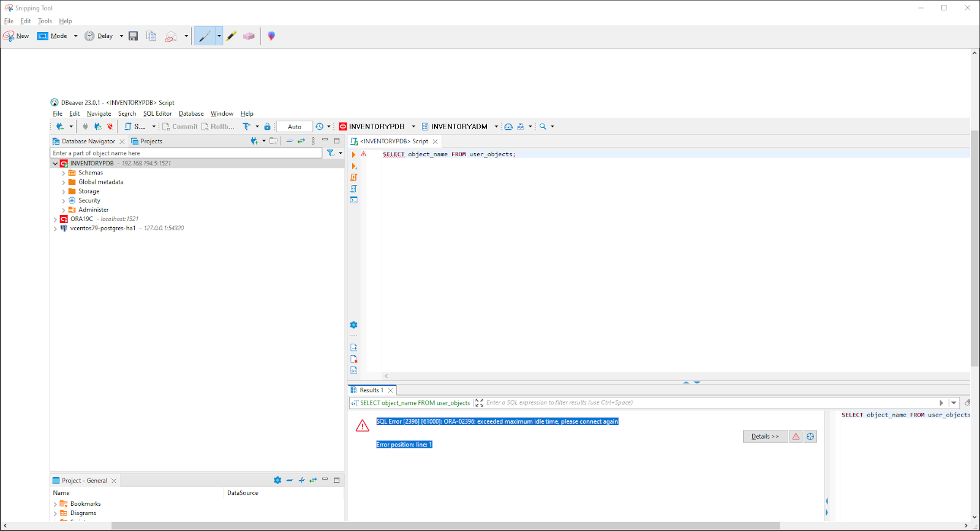This screenshot has height=531, width=980.
Task: Open snip in Paint 3D
Action: (x=271, y=36)
